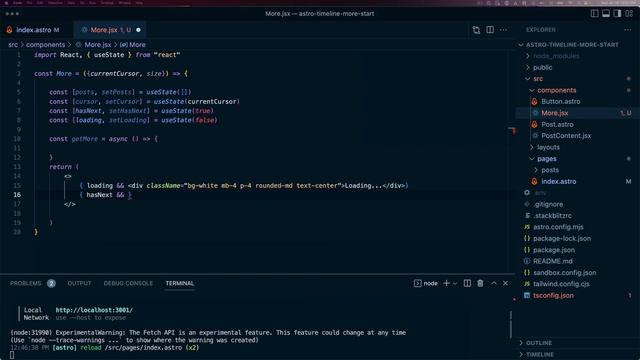Open terminal launch profile dropdown chevron
The image size is (640, 360).
[455, 283]
